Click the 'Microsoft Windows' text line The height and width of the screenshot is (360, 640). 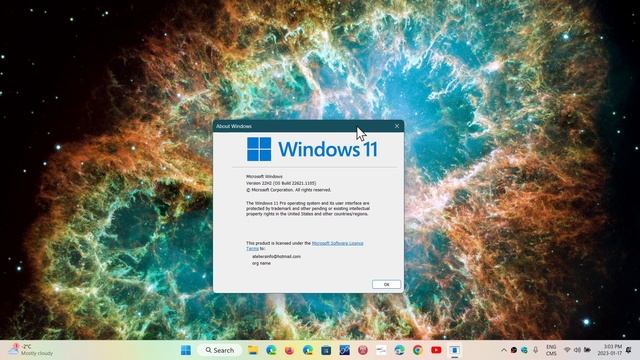pos(264,176)
